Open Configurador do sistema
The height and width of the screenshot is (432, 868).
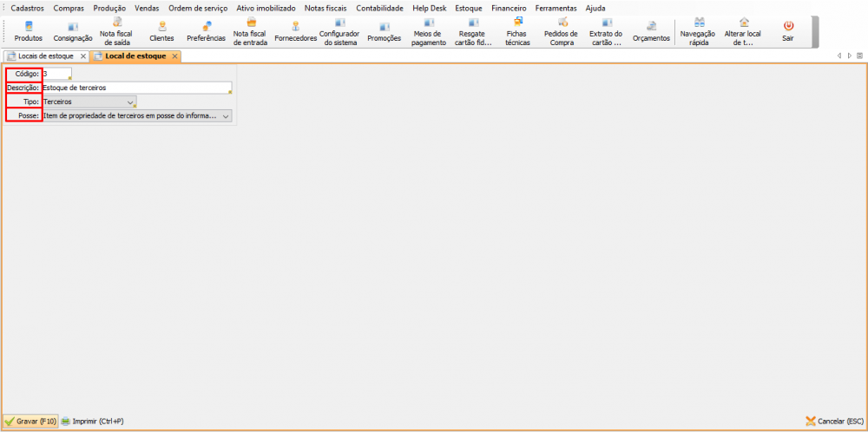point(339,31)
